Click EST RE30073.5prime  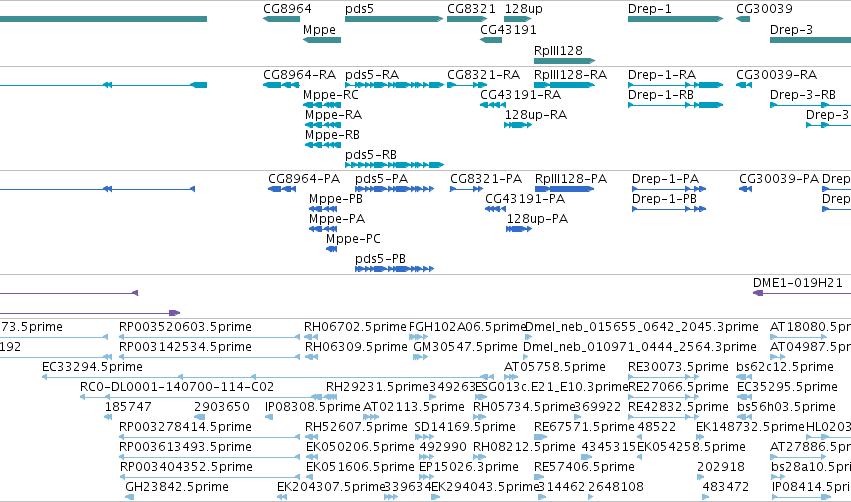(x=664, y=377)
